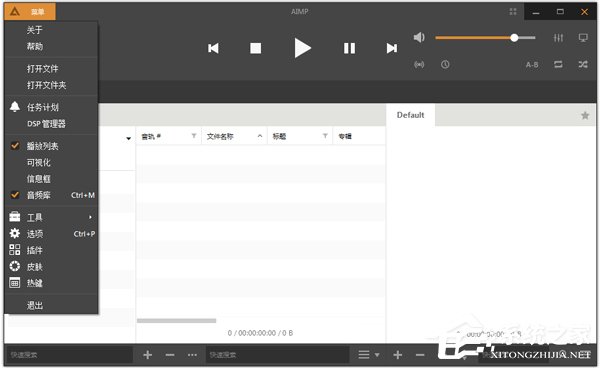600x368 pixels.
Task: Click the 专辑 column header
Action: 345,136
